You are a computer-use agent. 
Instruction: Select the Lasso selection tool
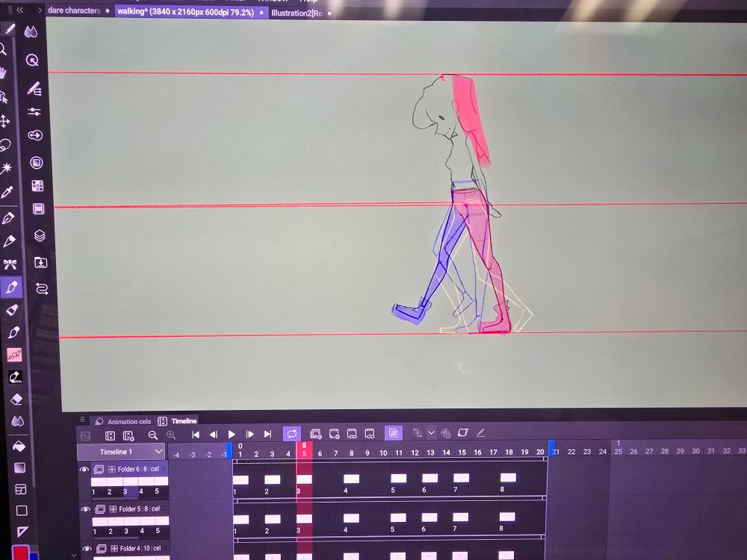pyautogui.click(x=4, y=145)
